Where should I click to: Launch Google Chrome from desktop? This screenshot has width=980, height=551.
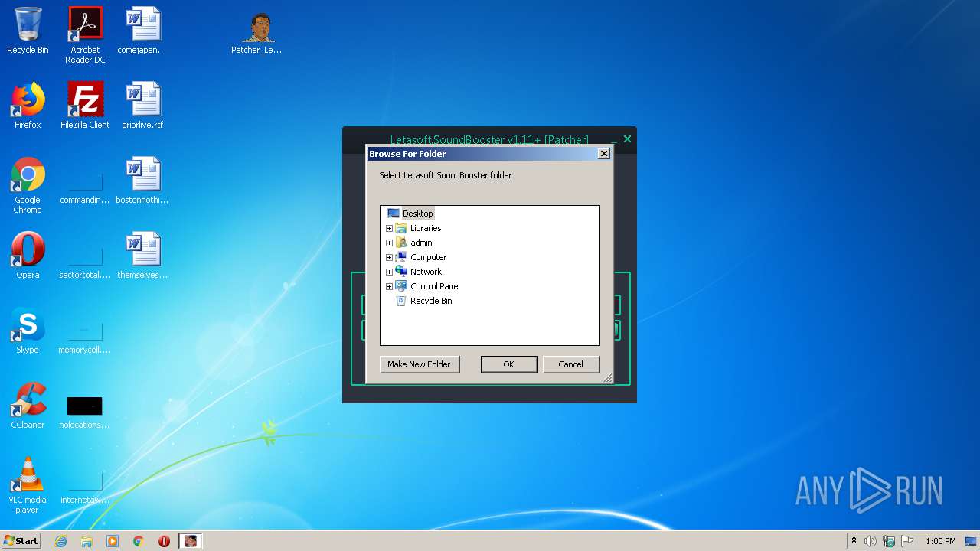coord(28,185)
